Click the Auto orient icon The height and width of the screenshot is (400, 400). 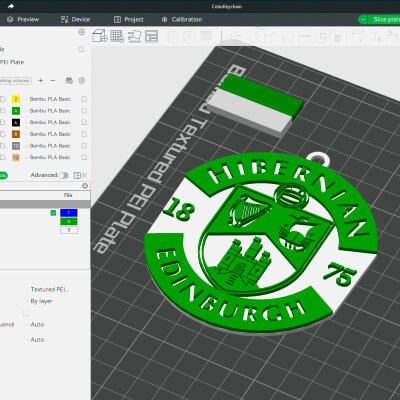click(x=134, y=36)
